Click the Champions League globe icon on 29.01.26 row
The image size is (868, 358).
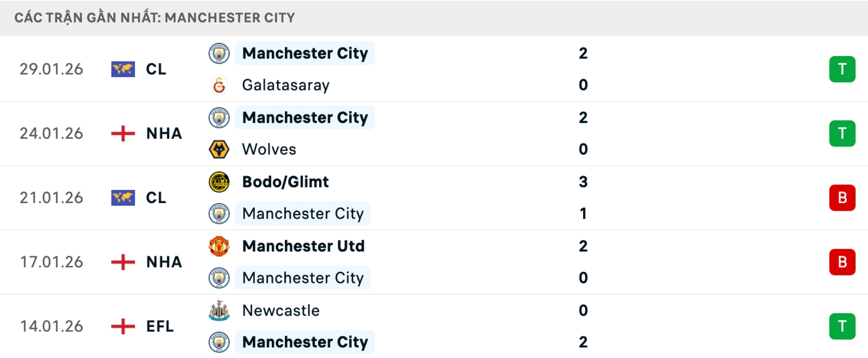(x=123, y=69)
